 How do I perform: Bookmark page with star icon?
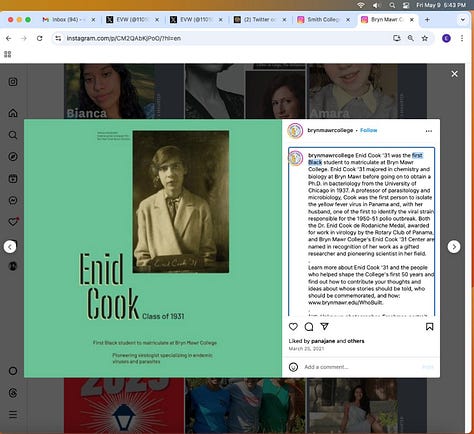[x=425, y=38]
